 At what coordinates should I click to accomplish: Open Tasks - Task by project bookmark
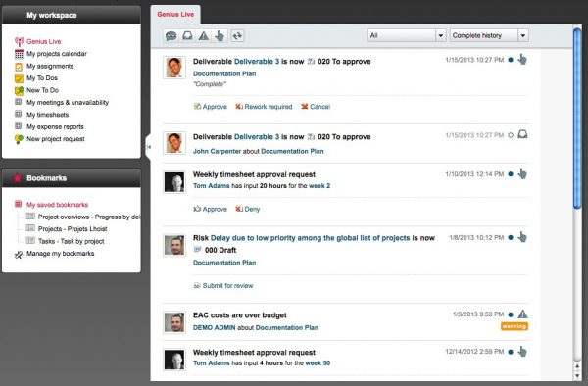coord(72,241)
